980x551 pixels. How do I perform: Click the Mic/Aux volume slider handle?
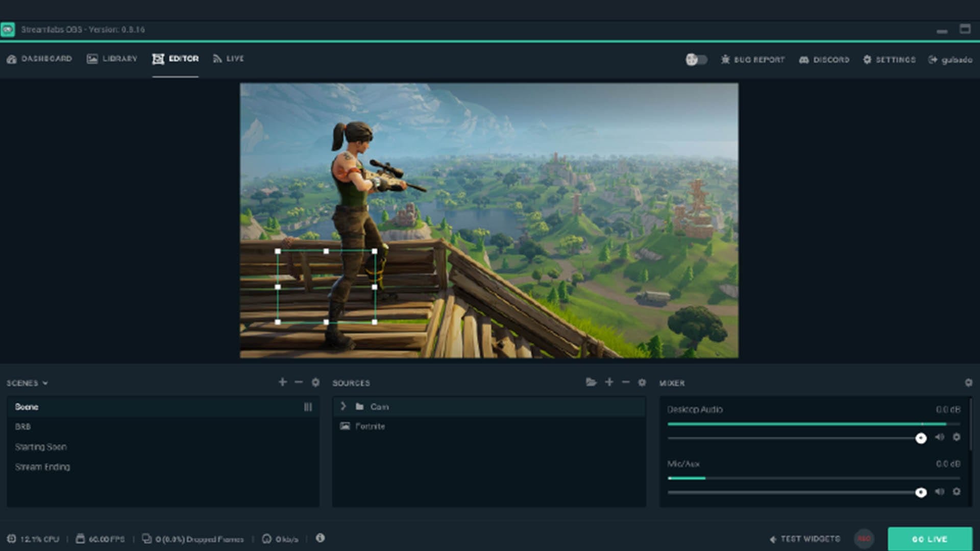click(x=921, y=492)
